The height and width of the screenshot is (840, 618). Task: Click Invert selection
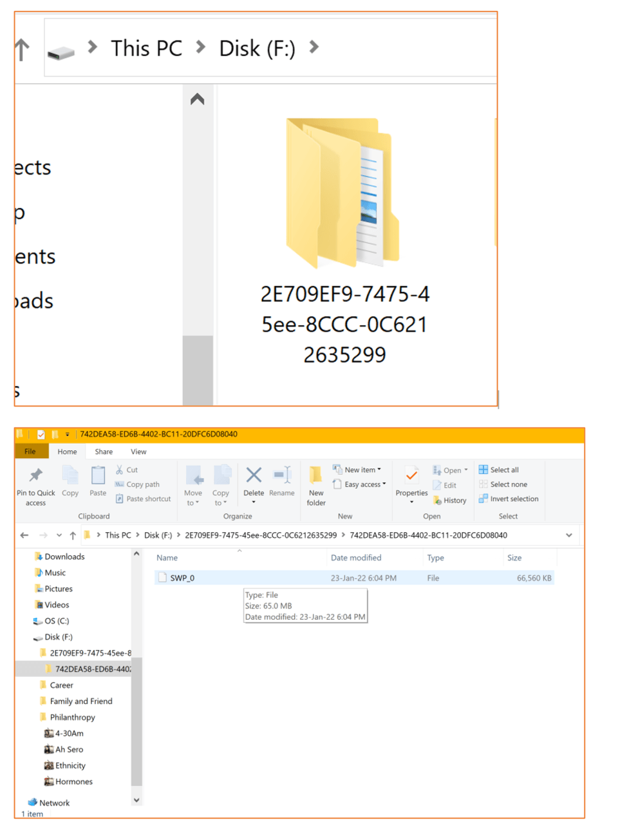[x=509, y=499]
